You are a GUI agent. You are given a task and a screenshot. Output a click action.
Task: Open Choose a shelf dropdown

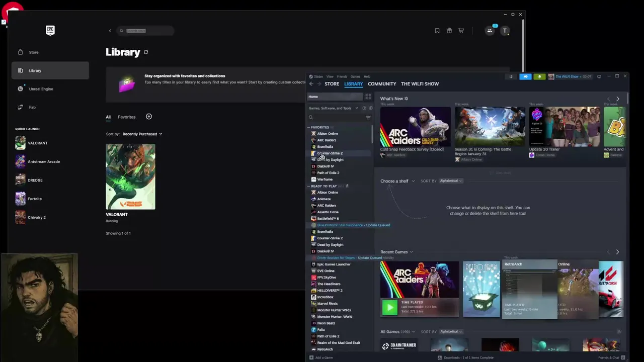[397, 181]
